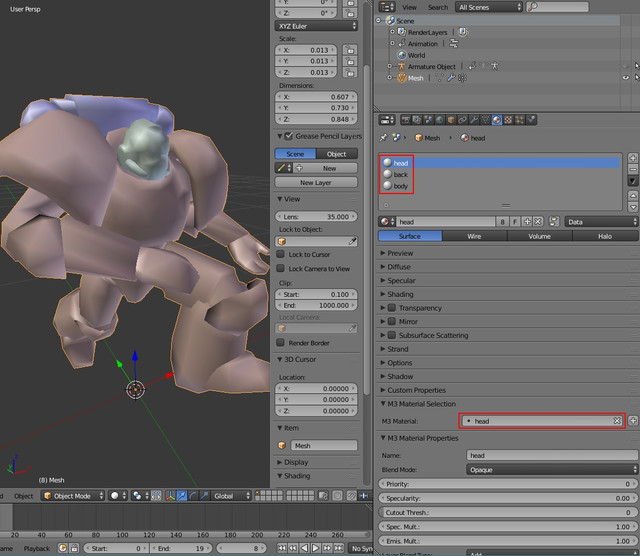The height and width of the screenshot is (556, 640).
Task: Click grease pencil New button
Action: 329,168
